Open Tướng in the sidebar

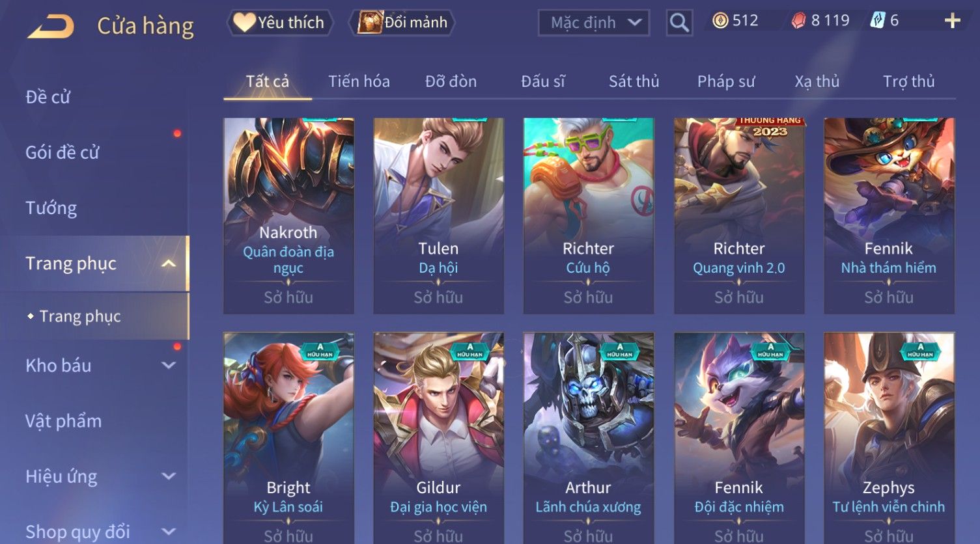coord(51,208)
